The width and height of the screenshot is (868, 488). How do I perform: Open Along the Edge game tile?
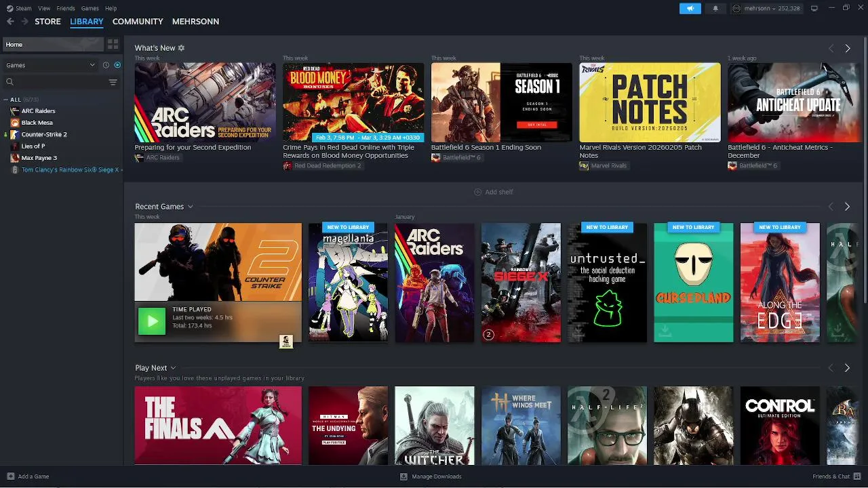tap(780, 283)
